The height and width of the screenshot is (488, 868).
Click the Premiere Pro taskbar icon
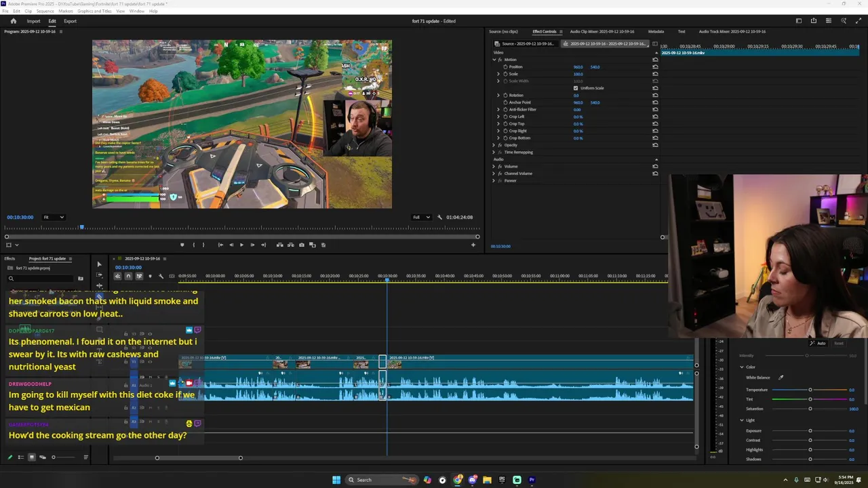pos(532,480)
